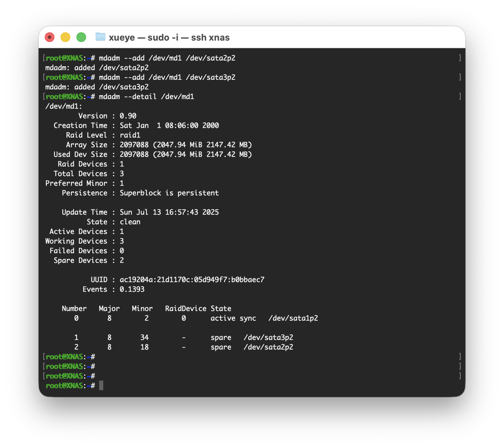The height and width of the screenshot is (448, 504).
Task: Click /dev/sata3p2 in the spare device row
Action: (268, 338)
